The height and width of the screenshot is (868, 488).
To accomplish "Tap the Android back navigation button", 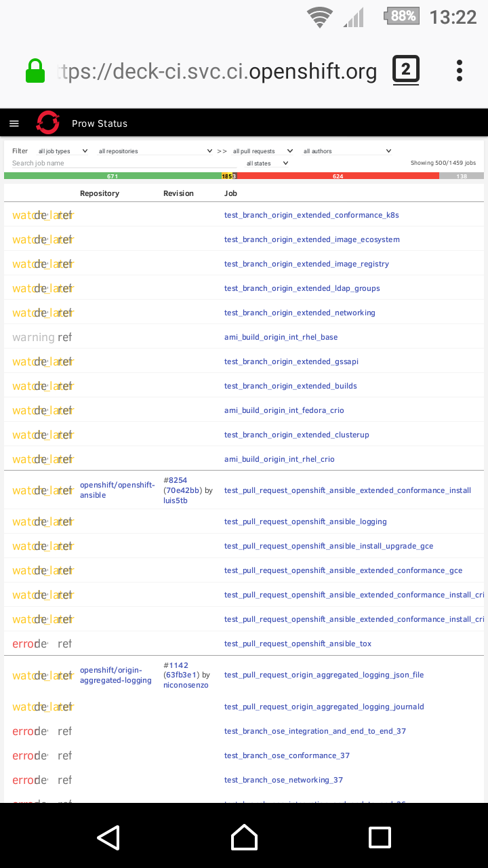I will 108,837.
